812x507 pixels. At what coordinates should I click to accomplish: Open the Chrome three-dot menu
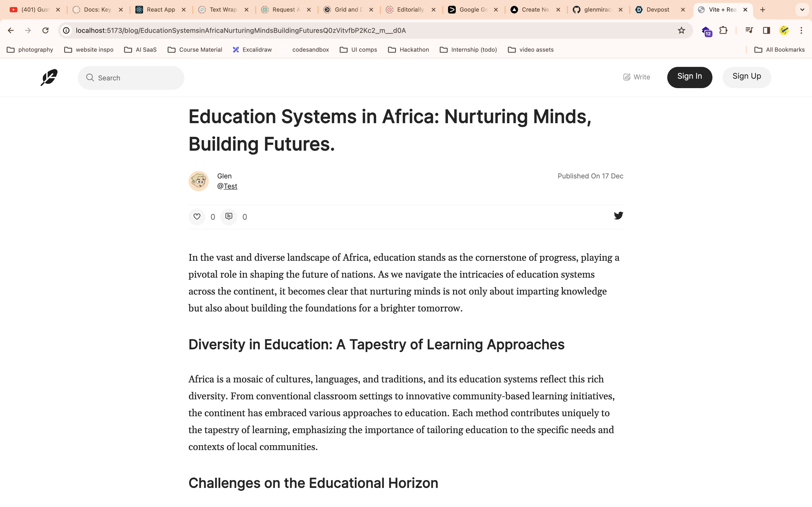pos(802,30)
